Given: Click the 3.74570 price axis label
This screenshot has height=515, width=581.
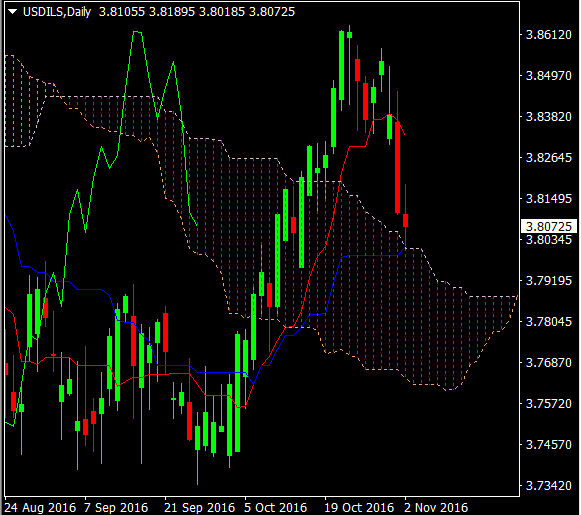Looking at the screenshot, I should click(x=549, y=444).
